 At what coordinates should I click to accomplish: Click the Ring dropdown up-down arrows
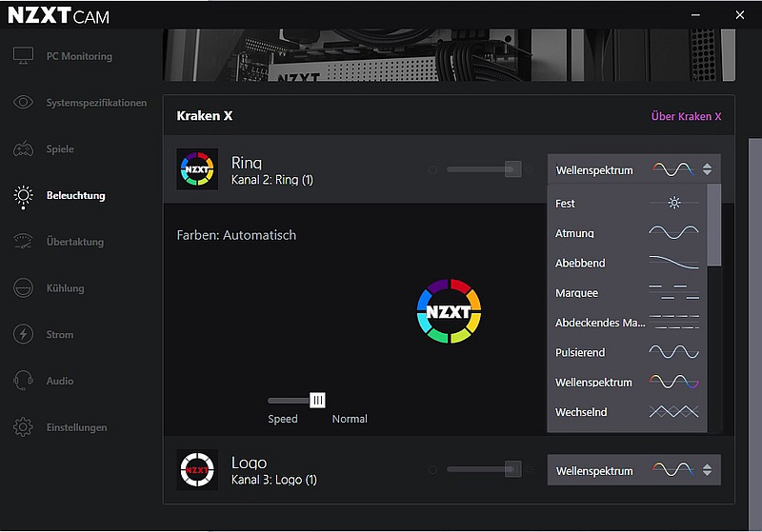point(707,168)
